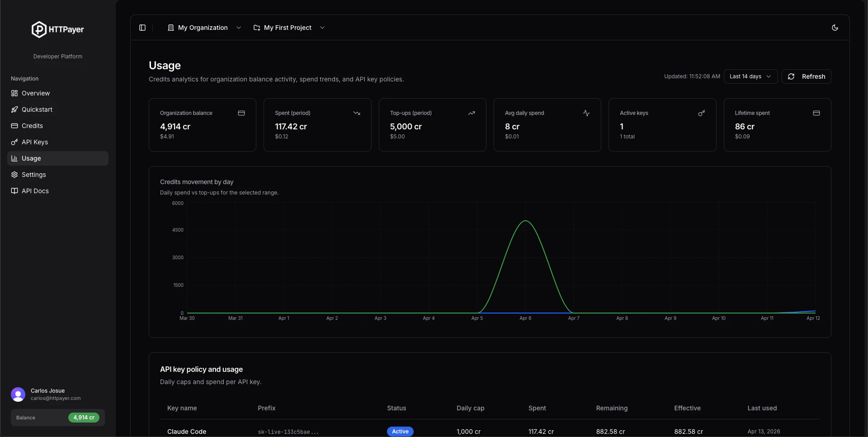The width and height of the screenshot is (868, 437).
Task: Open the Last 14 days range dropdown
Action: tap(750, 76)
